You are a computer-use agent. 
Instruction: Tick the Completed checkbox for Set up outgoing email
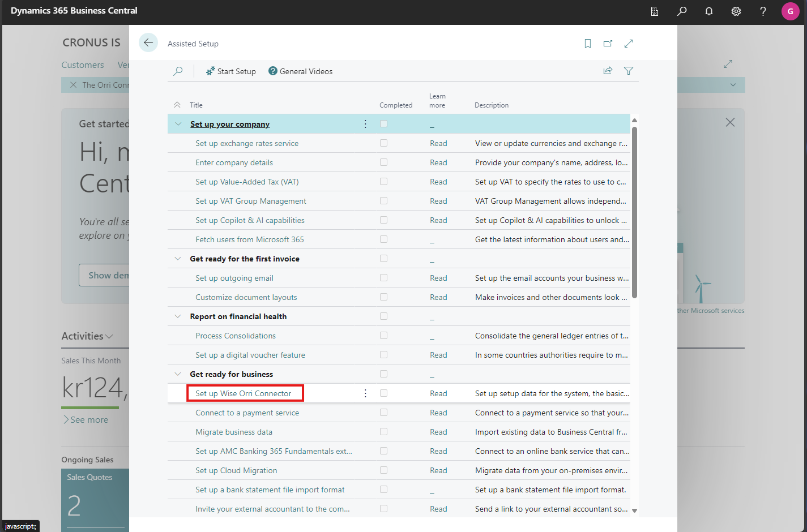(383, 278)
